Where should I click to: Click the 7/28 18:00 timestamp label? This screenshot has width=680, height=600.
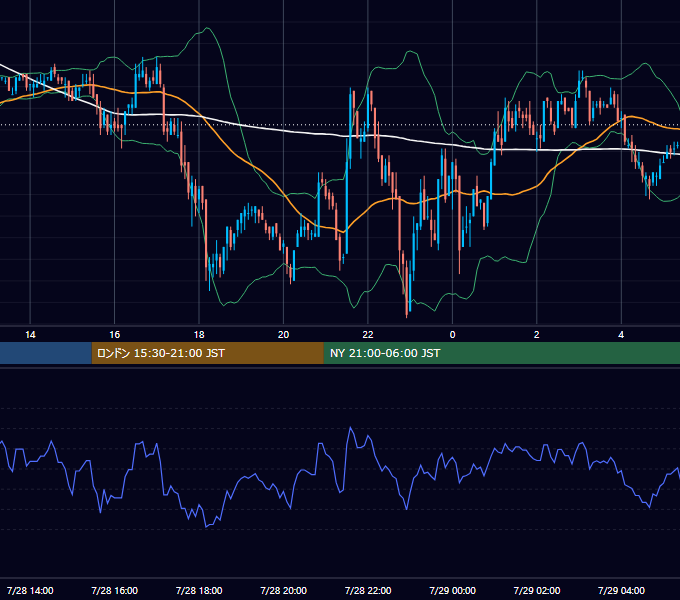199,590
